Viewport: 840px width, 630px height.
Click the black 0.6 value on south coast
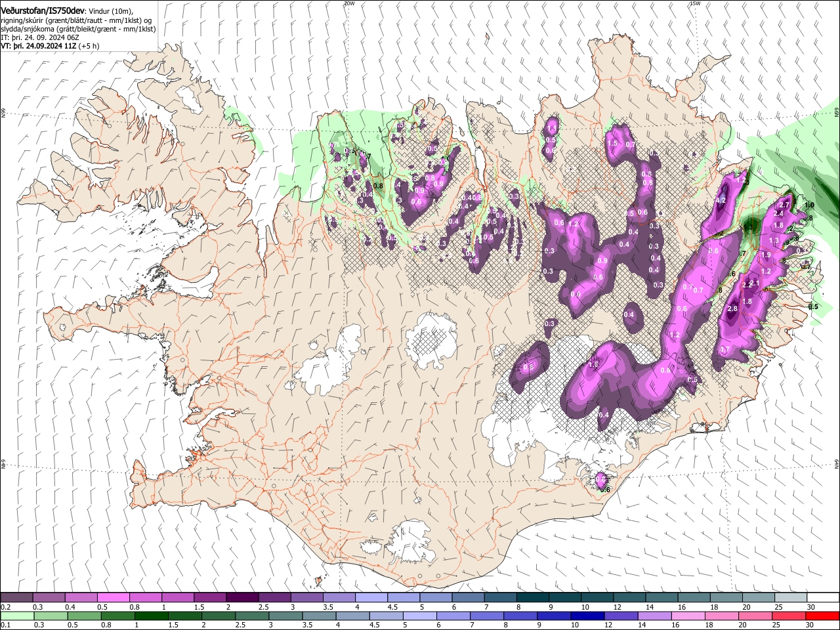click(606, 490)
